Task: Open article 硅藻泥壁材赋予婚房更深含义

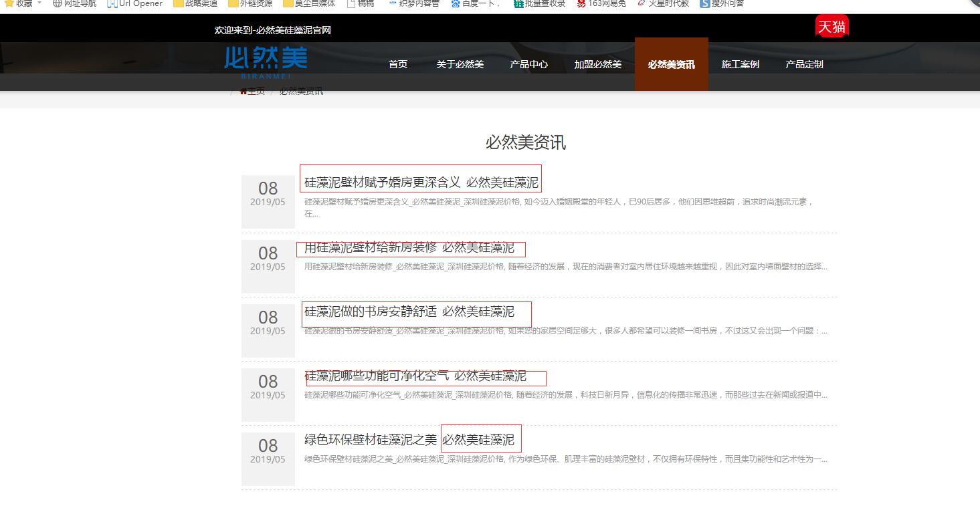Action: (421, 182)
